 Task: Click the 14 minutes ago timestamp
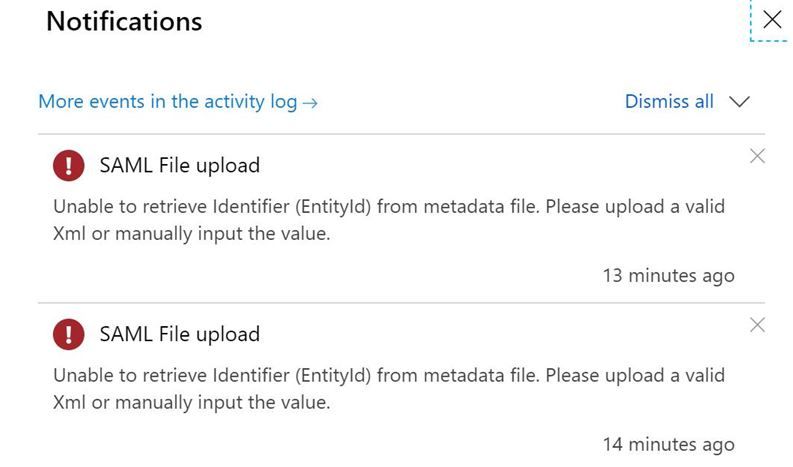coord(669,445)
